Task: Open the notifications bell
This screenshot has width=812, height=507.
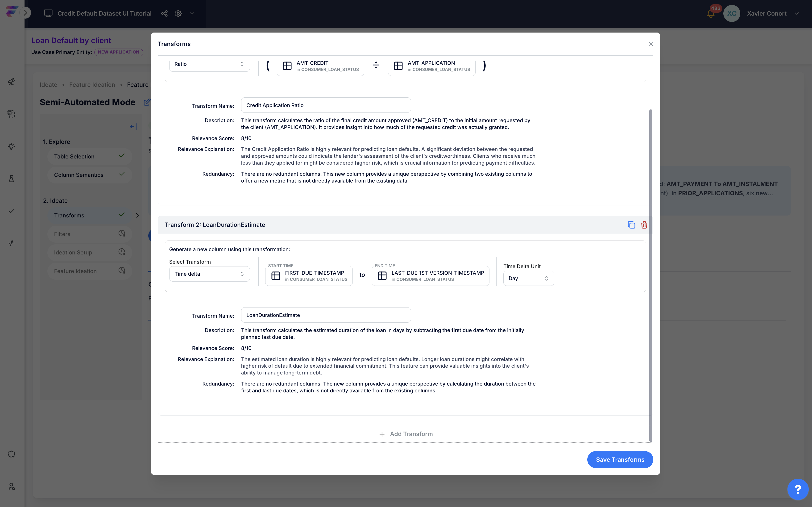Action: click(x=710, y=14)
